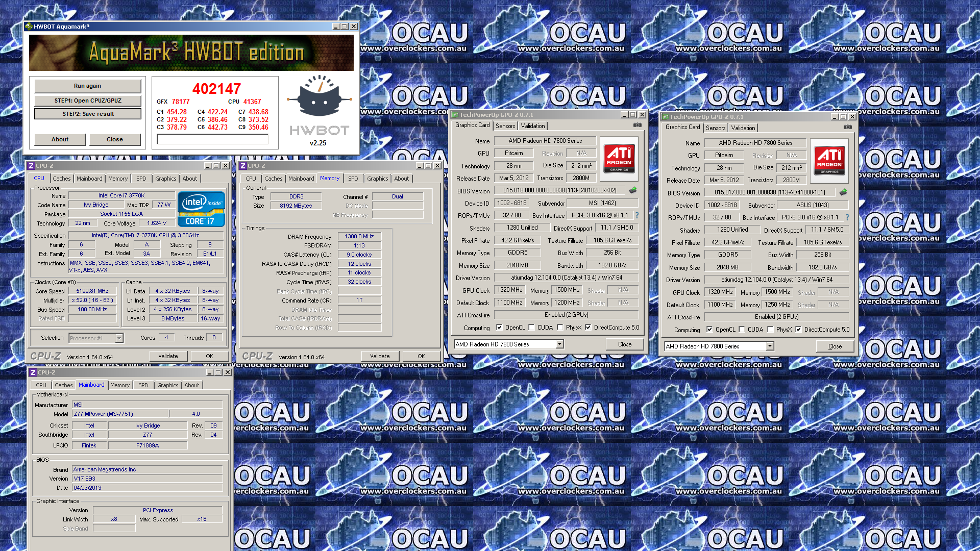Viewport: 980px width, 551px height.
Task: Click the camera screenshot icon in left GPU-Z window
Action: tap(638, 125)
